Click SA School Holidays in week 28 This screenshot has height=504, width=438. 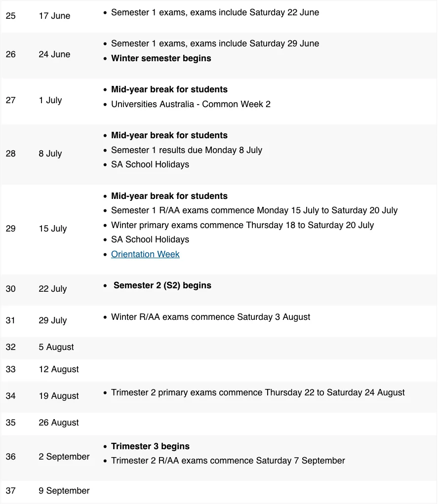(x=150, y=164)
